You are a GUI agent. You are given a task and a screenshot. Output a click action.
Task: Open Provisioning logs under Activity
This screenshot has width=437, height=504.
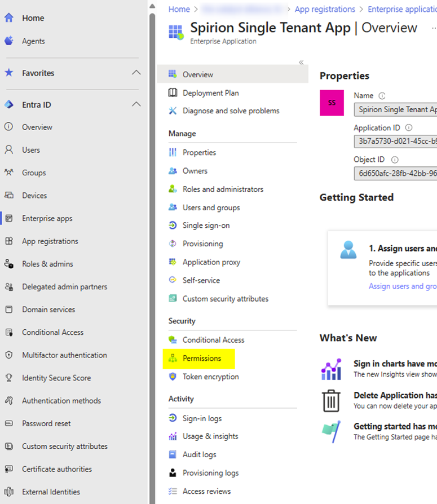(211, 473)
